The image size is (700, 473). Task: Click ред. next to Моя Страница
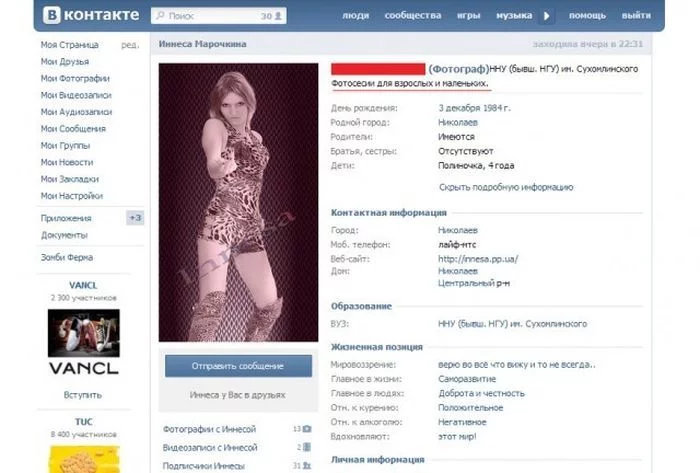coord(130,45)
